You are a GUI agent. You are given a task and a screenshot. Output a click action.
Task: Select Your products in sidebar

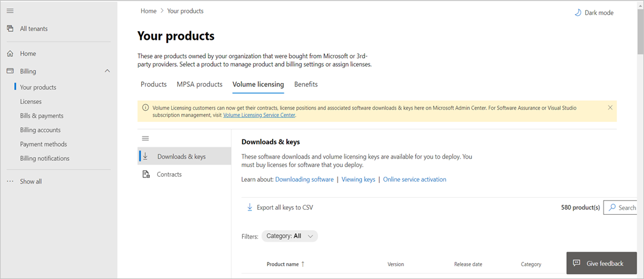point(38,87)
